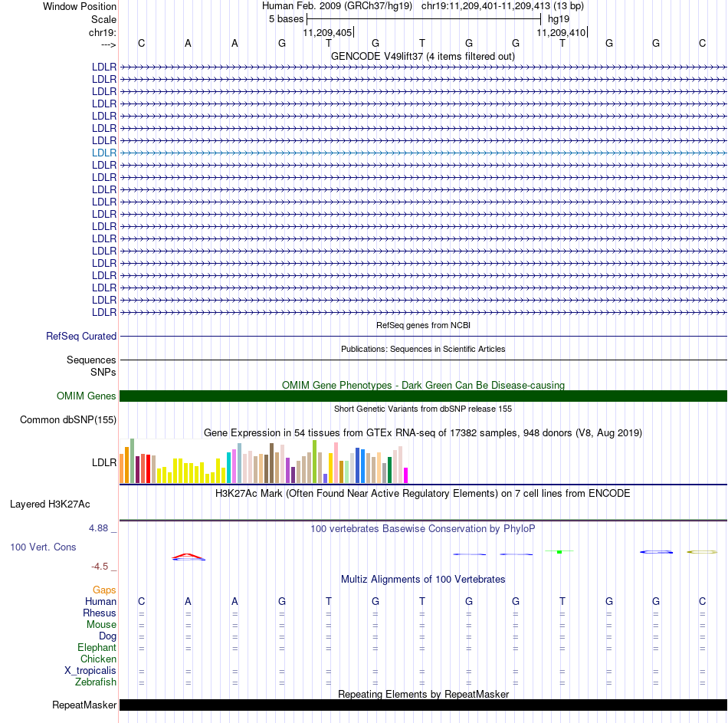The width and height of the screenshot is (728, 723).
Task: Open the LDLR GTEx expression bar chart
Action: 264,461
